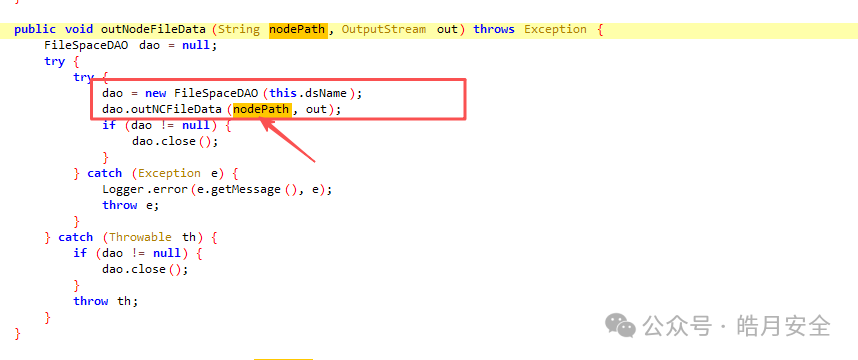Click the FileSpaceDAO dao declaration type
This screenshot has width=858, height=360.
pos(86,45)
